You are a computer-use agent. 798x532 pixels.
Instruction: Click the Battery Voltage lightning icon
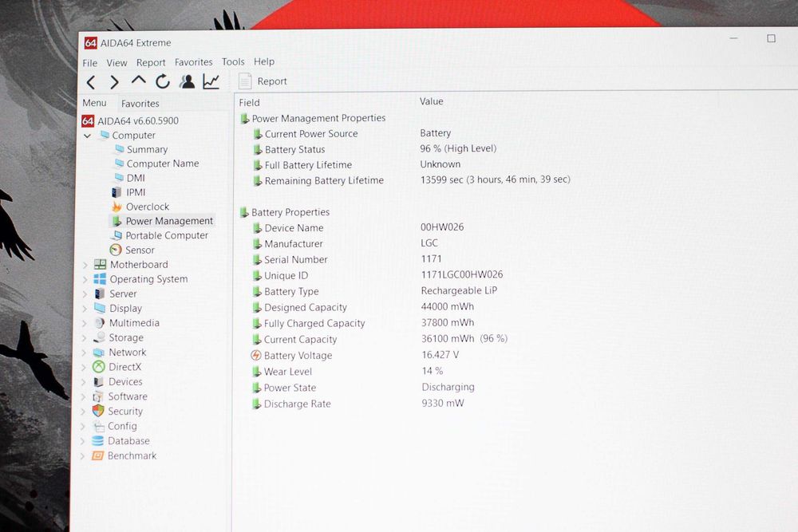click(256, 356)
